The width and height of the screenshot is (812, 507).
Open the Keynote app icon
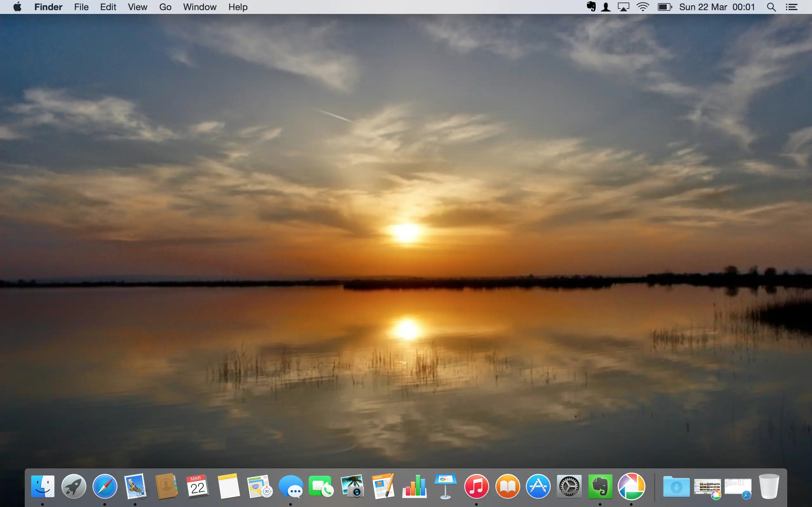point(445,486)
